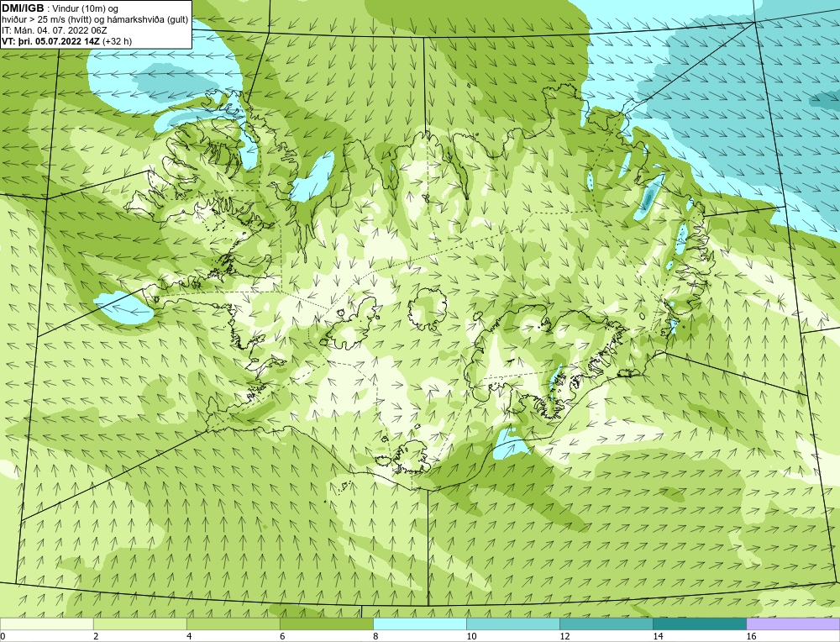Click the green 6–8 m/s legend swatch
The image size is (840, 642).
click(x=326, y=624)
